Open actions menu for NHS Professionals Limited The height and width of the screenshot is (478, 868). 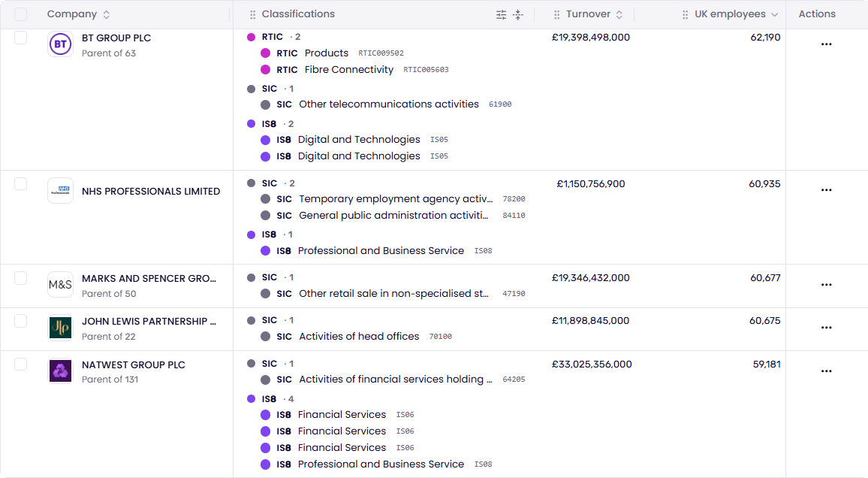(x=827, y=190)
